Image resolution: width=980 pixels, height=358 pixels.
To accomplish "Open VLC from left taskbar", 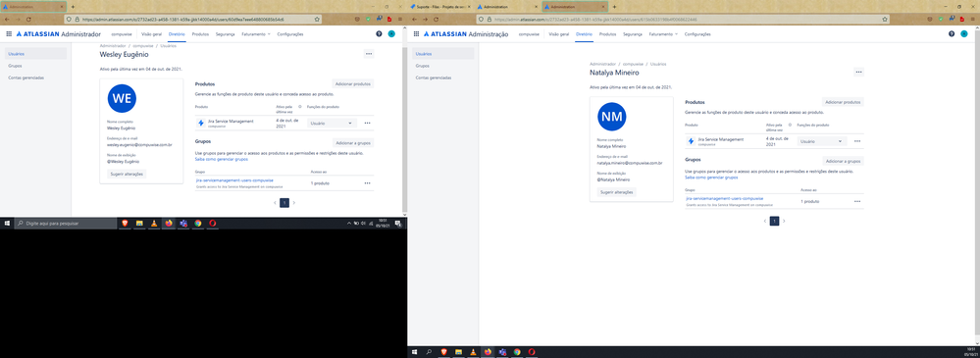I will click(x=154, y=223).
